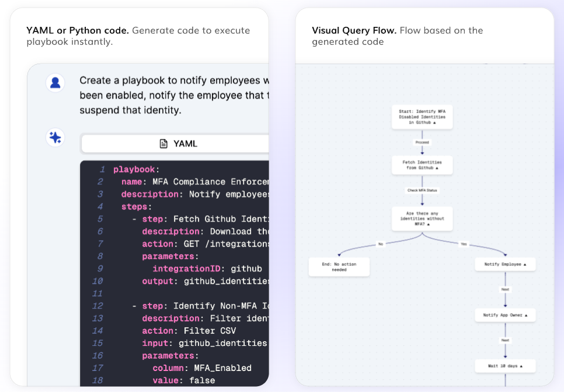The image size is (564, 392).
Task: Click the user avatar icon
Action: [55, 83]
